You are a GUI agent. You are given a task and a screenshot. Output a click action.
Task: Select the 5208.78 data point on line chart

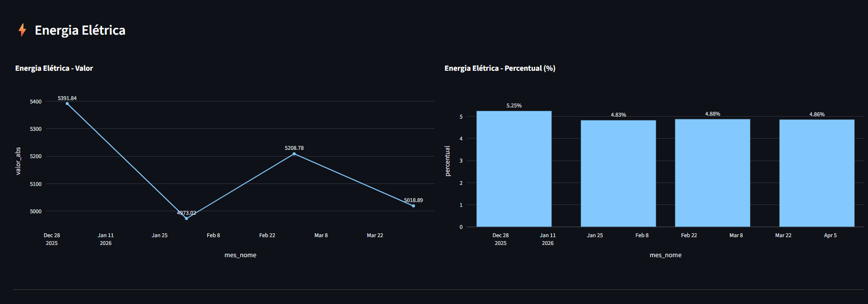(294, 154)
